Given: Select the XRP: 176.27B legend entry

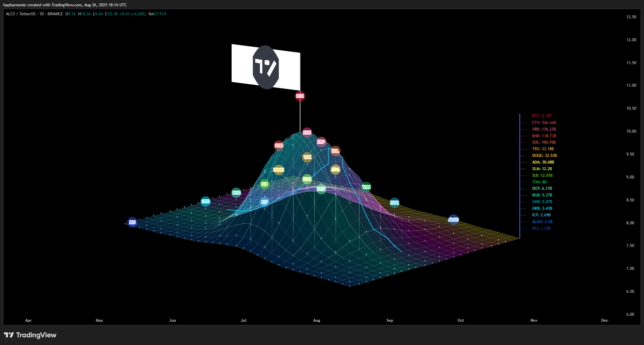Looking at the screenshot, I should point(544,129).
